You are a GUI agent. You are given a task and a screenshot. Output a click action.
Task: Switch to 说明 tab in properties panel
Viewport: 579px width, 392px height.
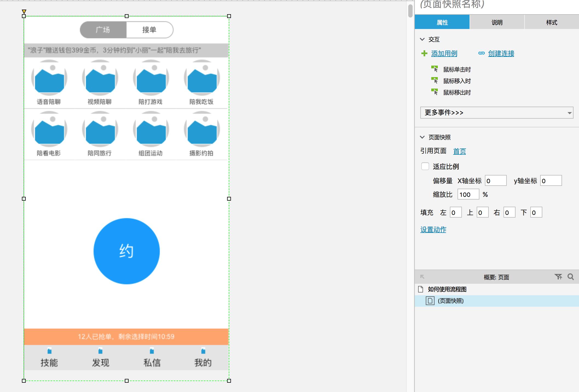497,22
